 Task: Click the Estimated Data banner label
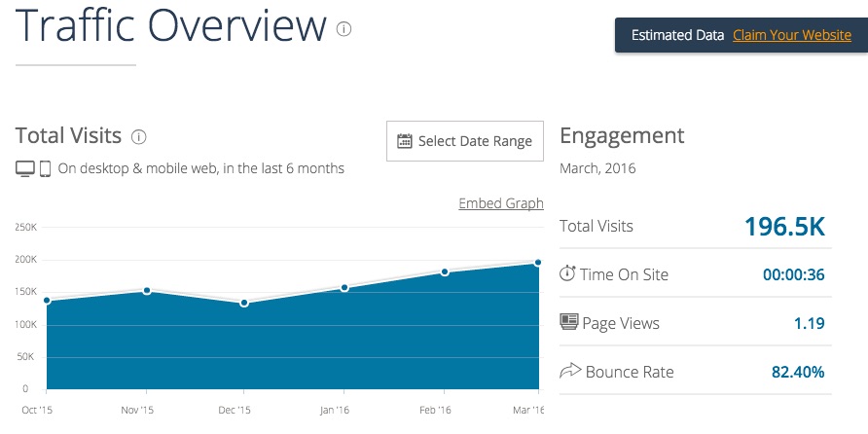pos(677,35)
